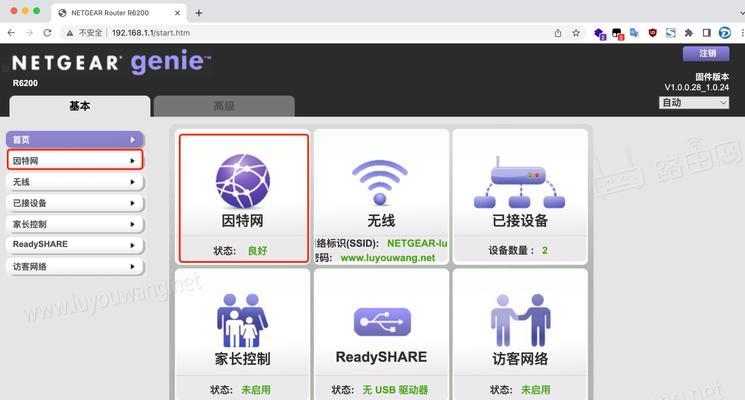745x400 pixels.
Task: Open the extensions puzzle icon
Action: point(688,33)
